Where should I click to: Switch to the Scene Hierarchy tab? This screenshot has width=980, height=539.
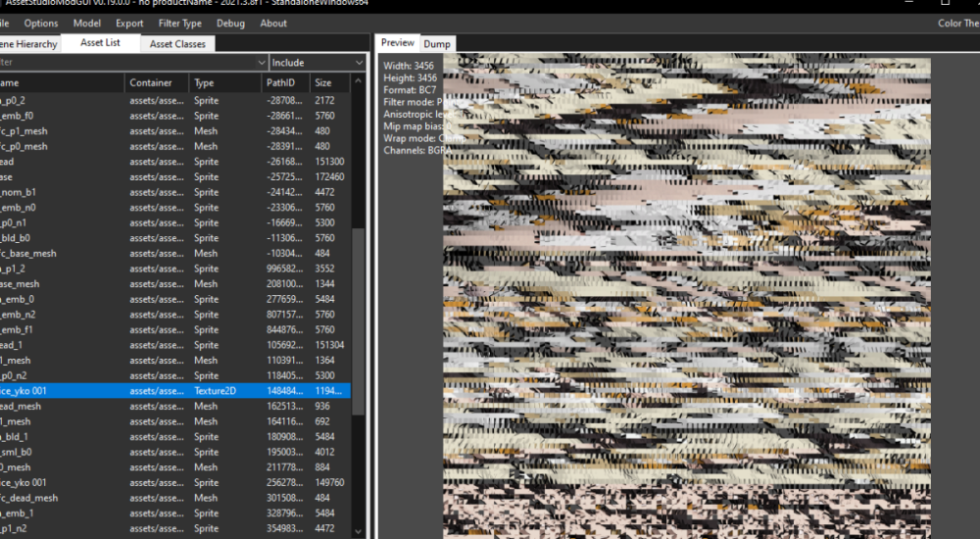tap(28, 44)
